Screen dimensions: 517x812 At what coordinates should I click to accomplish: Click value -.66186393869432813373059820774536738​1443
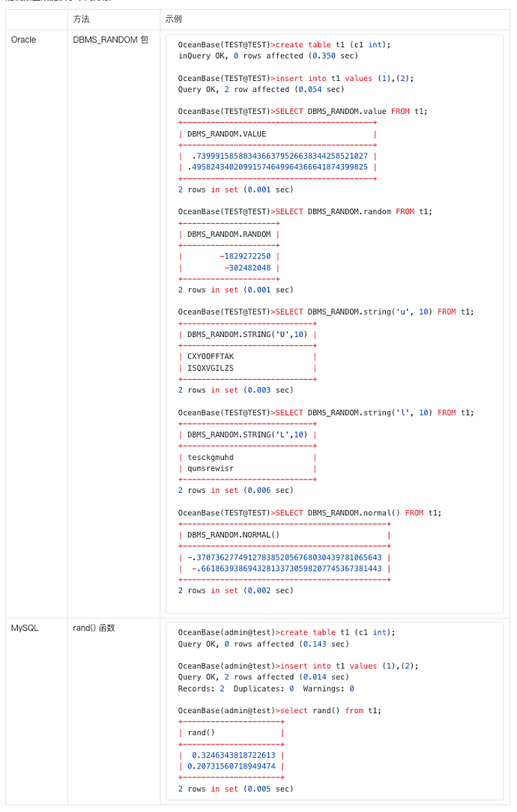[287, 569]
